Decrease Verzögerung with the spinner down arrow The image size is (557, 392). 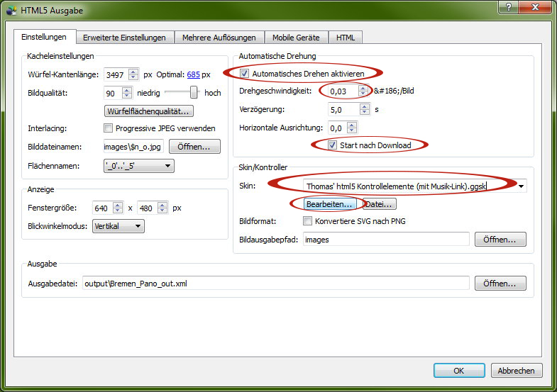[x=364, y=113]
